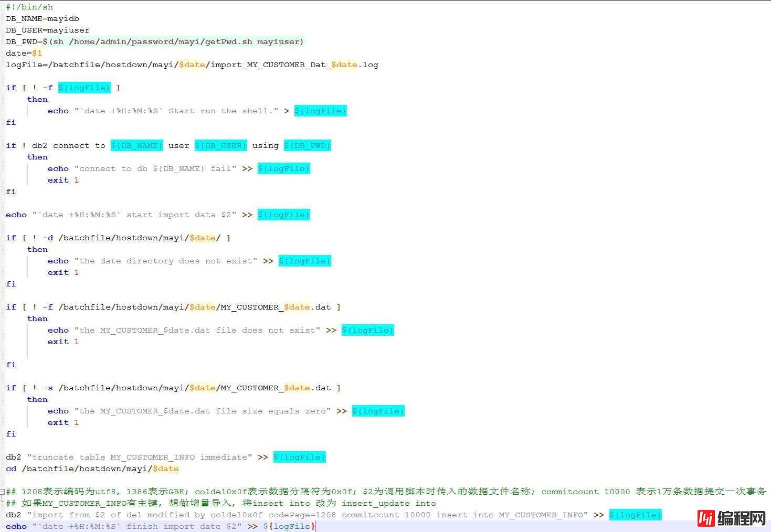The image size is (771, 532).
Task: Click the comment starting '## 1208'
Action: pyautogui.click(x=386, y=492)
